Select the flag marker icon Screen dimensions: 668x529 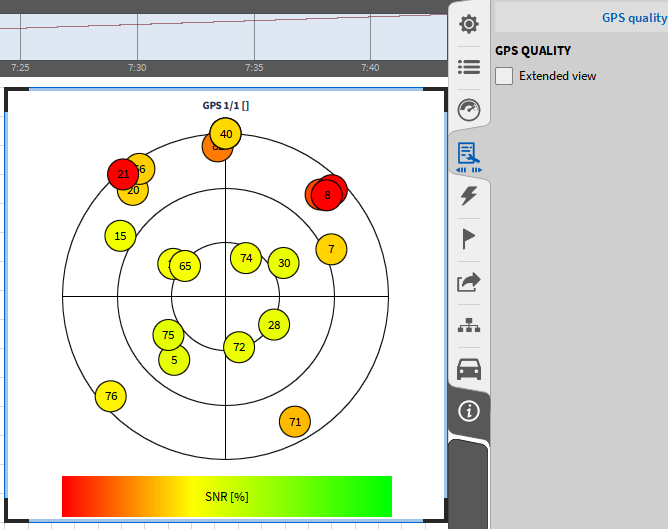coord(468,239)
